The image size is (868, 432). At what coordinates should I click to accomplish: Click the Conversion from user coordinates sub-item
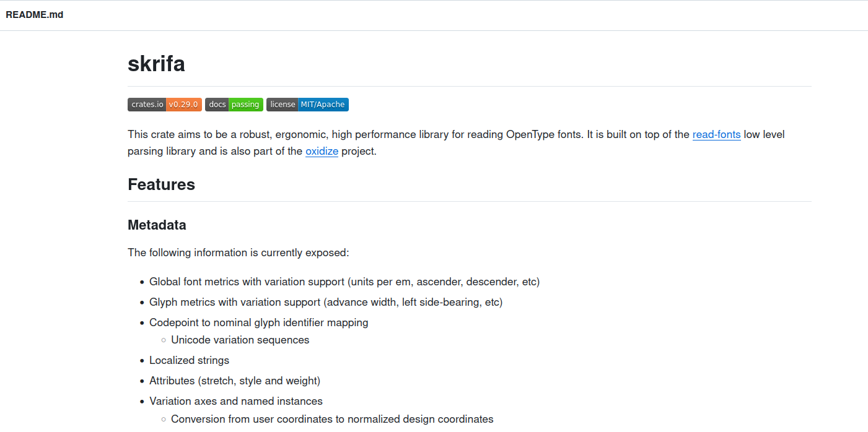pyautogui.click(x=332, y=419)
